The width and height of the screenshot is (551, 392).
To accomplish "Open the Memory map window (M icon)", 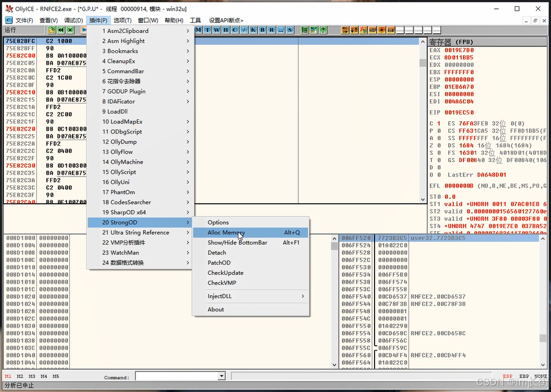I will (199, 30).
